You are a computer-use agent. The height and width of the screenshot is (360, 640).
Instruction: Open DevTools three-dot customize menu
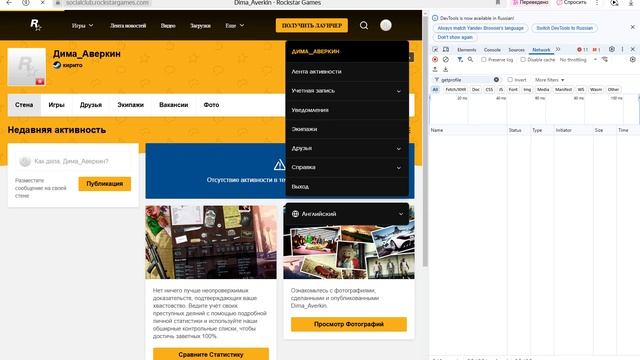coord(622,49)
